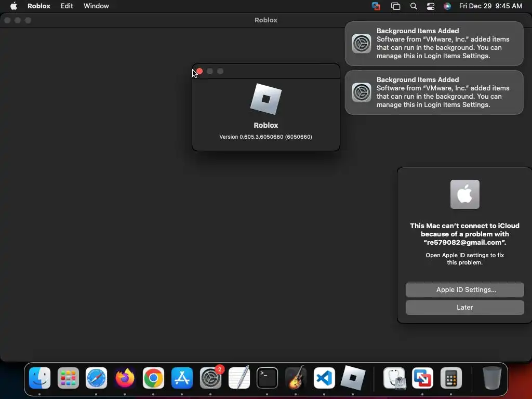This screenshot has height=399, width=532.
Task: Click the settings gear icon in top notification
Action: pos(362,44)
